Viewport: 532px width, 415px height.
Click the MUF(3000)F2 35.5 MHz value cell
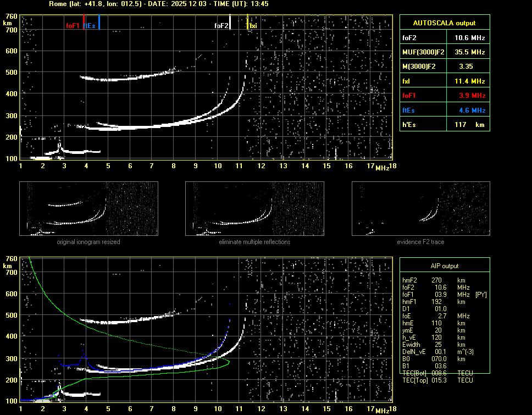(469, 52)
